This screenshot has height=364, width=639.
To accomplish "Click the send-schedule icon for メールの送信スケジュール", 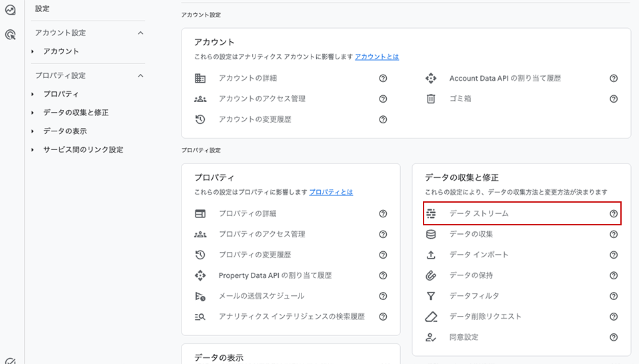I will pos(200,296).
